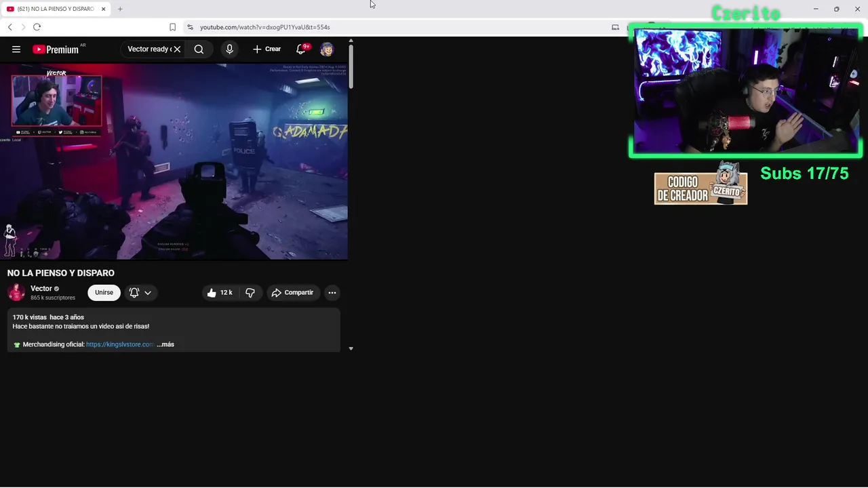The image size is (868, 488).
Task: Click the video title NO LA PIENSO Y DISPARO
Action: (x=61, y=273)
